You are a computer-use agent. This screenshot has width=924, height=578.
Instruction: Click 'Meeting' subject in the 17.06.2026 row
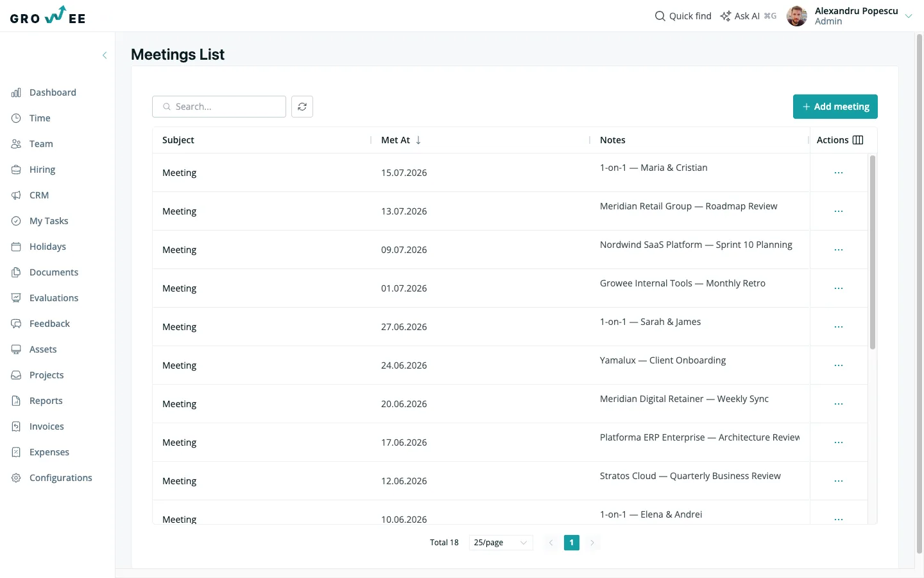pos(179,442)
